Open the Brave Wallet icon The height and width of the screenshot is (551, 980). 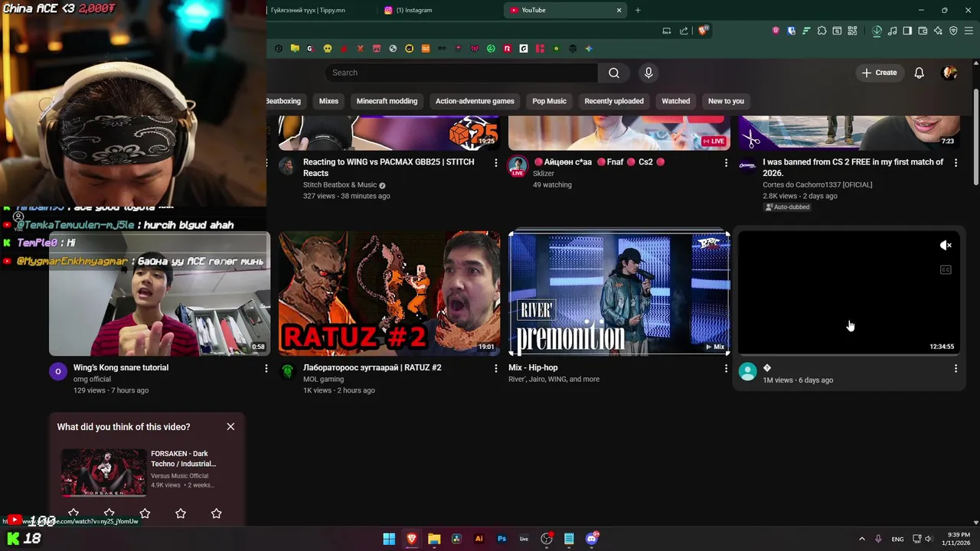(x=923, y=31)
